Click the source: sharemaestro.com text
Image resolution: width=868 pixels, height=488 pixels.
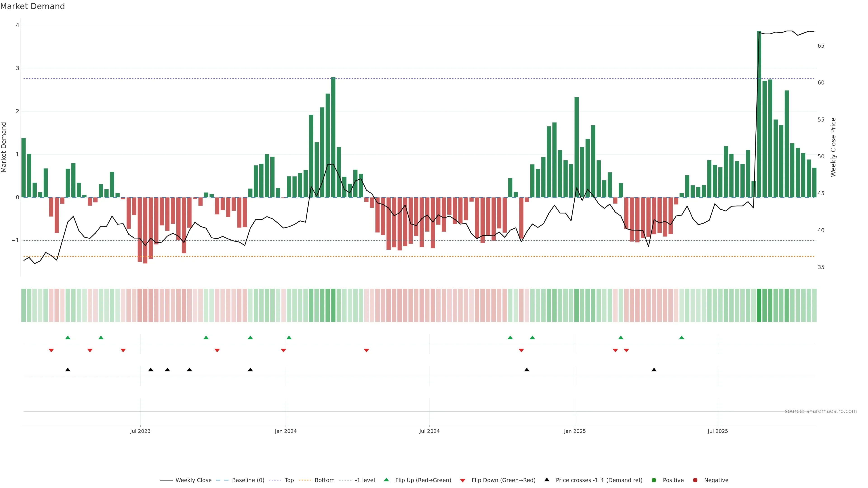pyautogui.click(x=821, y=411)
